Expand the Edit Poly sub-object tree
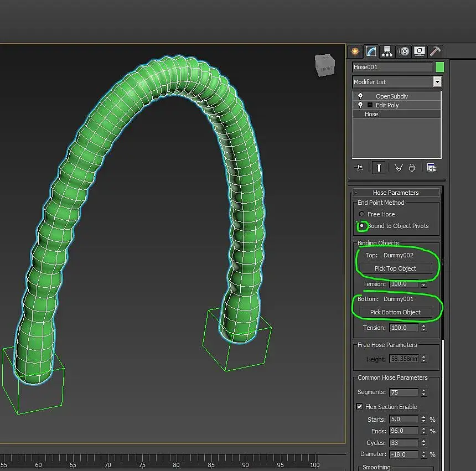Image resolution: width=476 pixels, height=471 pixels. click(x=370, y=105)
